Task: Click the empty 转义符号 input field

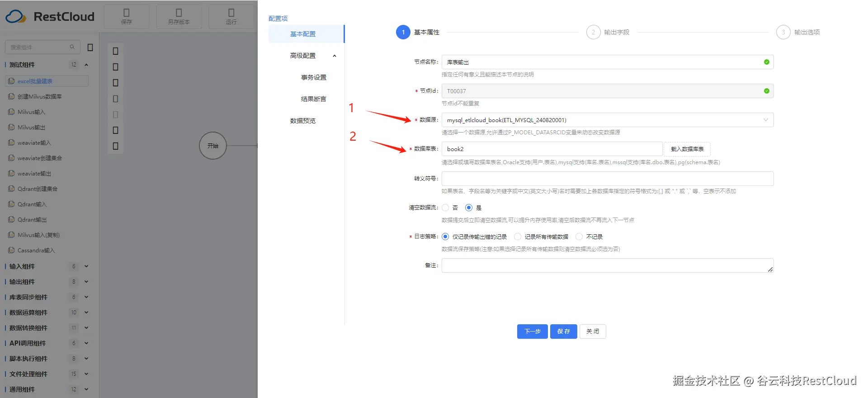Action: tap(608, 179)
